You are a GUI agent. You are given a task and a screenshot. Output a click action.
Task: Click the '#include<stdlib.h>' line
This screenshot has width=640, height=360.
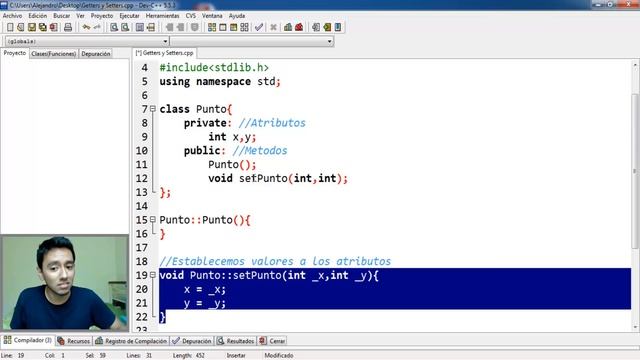point(214,67)
